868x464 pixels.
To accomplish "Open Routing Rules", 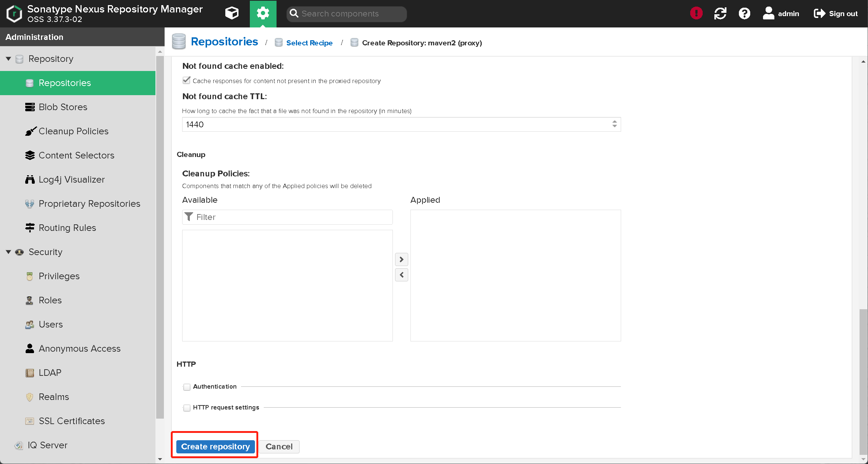I will [78, 228].
